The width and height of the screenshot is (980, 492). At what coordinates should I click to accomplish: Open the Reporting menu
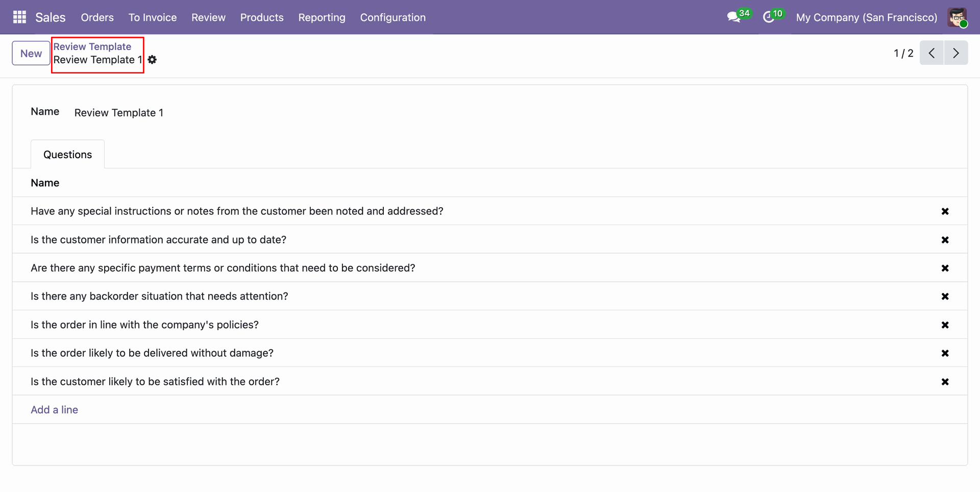click(322, 17)
